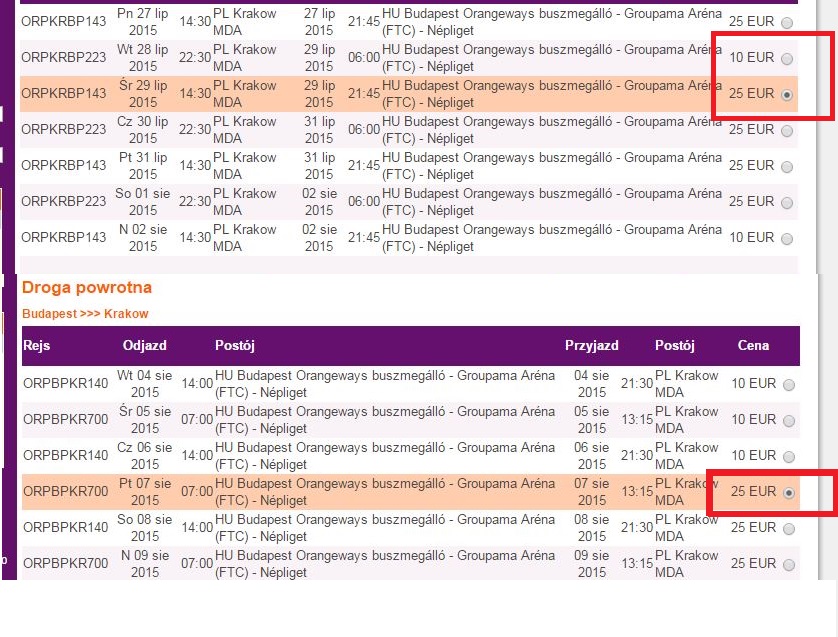
Task: Click the Budapest >>> Krakow route label
Action: click(85, 314)
